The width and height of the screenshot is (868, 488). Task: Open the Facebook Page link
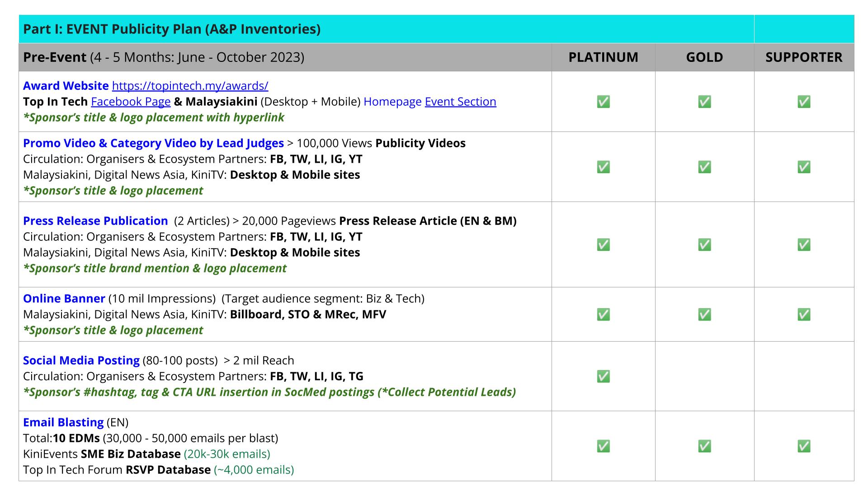(131, 102)
